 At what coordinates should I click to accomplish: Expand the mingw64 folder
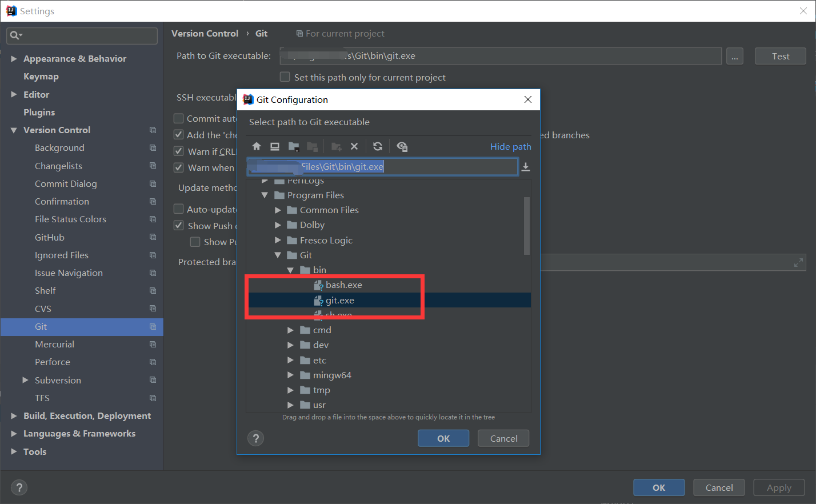(290, 375)
